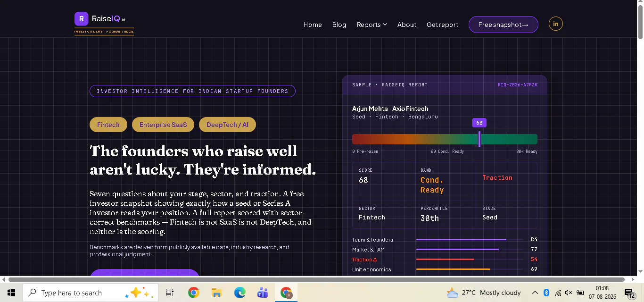Launch File Explorer from taskbar
This screenshot has height=302, width=644.
(216, 293)
